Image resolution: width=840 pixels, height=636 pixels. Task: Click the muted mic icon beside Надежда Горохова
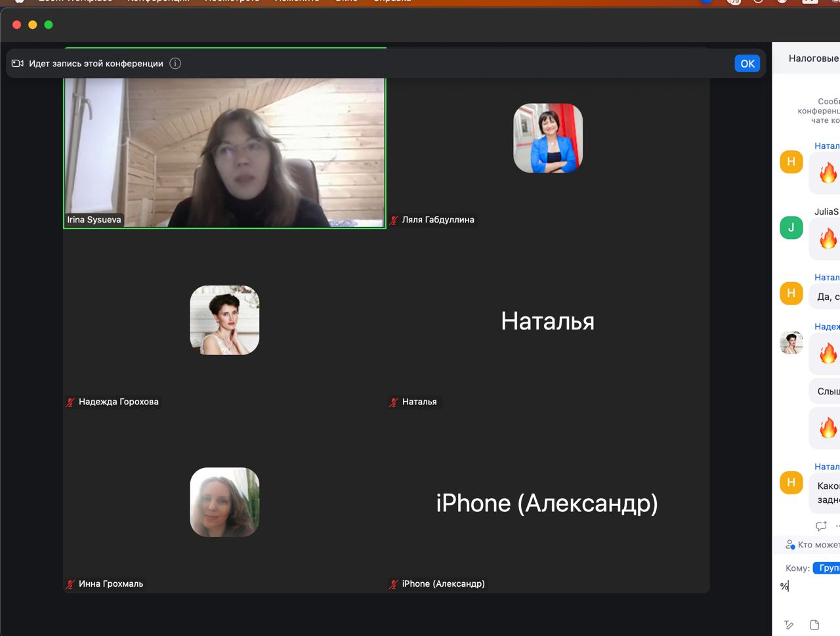(70, 402)
